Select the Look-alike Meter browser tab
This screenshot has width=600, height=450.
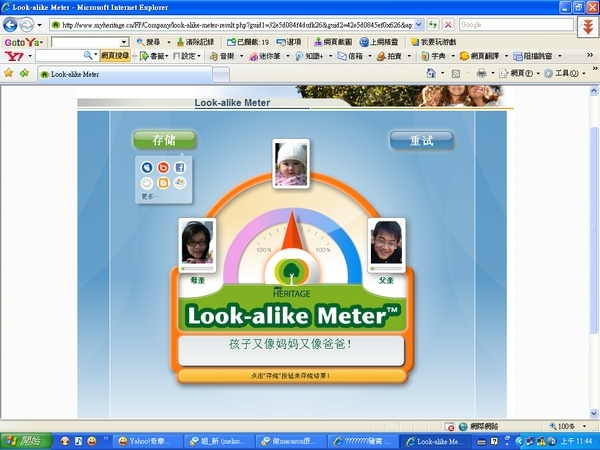(125, 74)
